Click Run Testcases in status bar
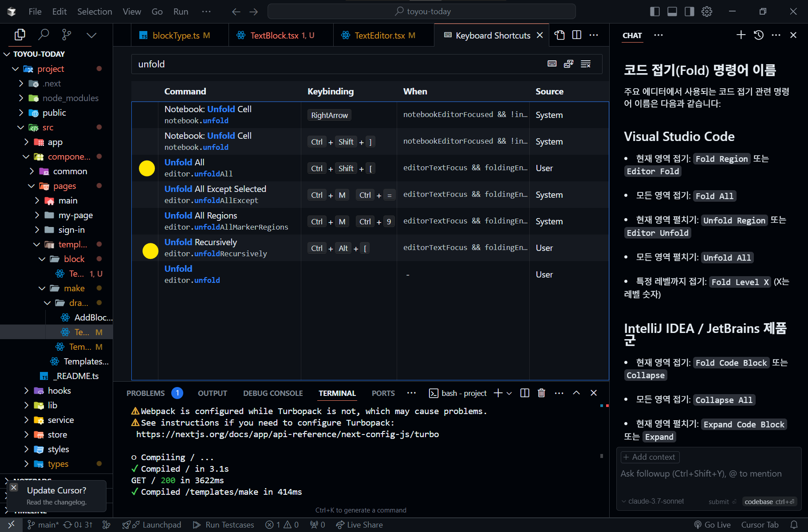Viewport: 808px width, 532px height. click(x=224, y=525)
